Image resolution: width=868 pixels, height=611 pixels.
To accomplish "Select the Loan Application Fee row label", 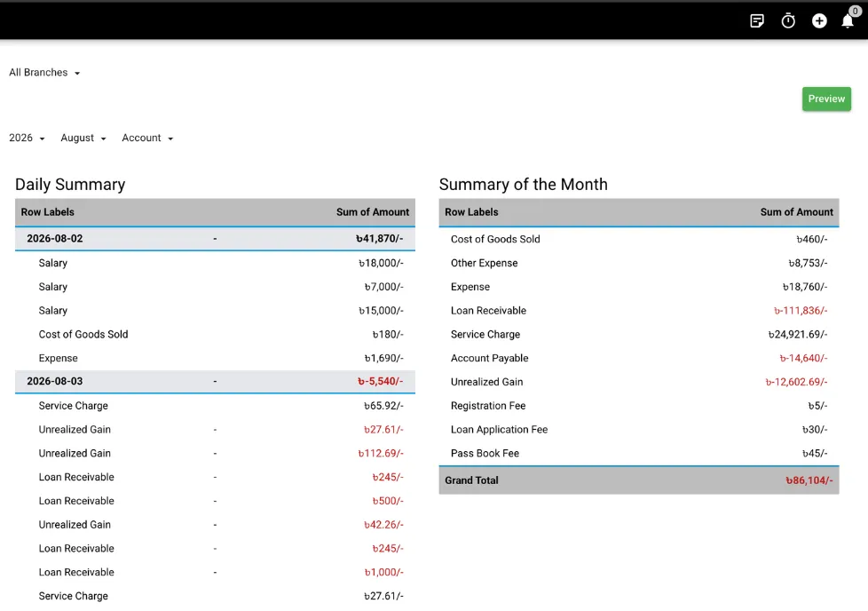I will click(499, 430).
